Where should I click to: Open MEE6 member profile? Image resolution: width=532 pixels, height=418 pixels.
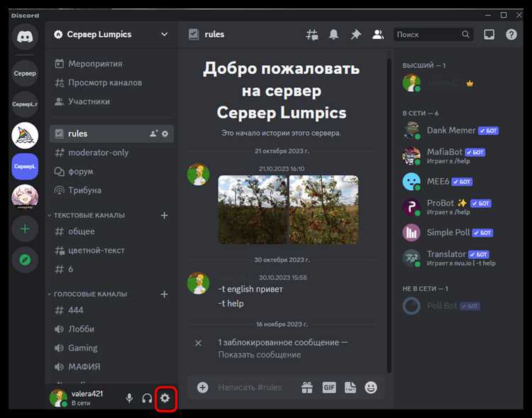point(456,182)
